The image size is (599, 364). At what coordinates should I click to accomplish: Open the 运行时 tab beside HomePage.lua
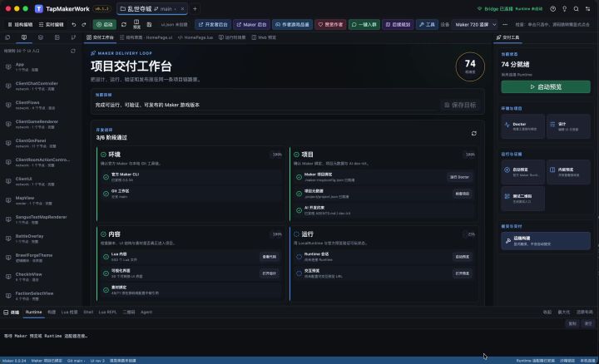tap(232, 37)
